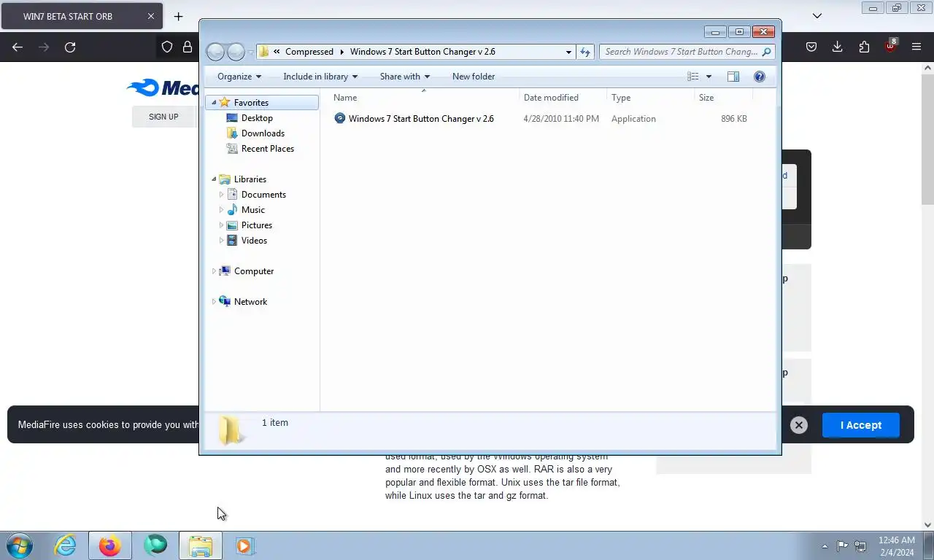Viewport: 934px width, 560px height.
Task: Click the Explorer Forward navigation button
Action: pyautogui.click(x=236, y=52)
